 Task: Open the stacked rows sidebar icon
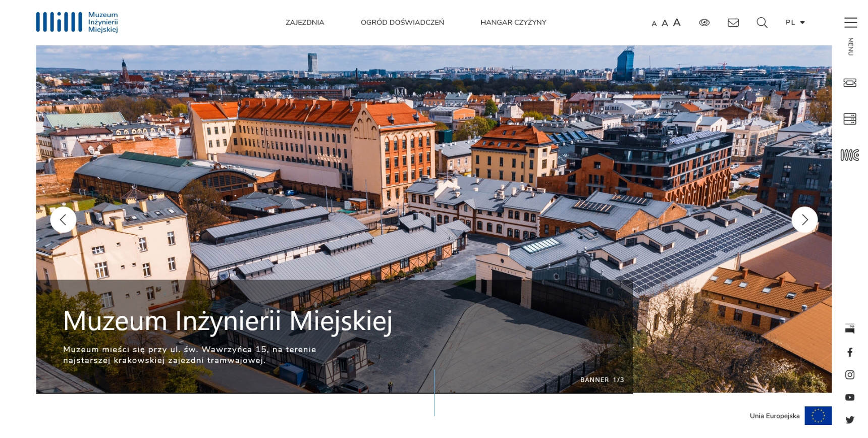850,119
